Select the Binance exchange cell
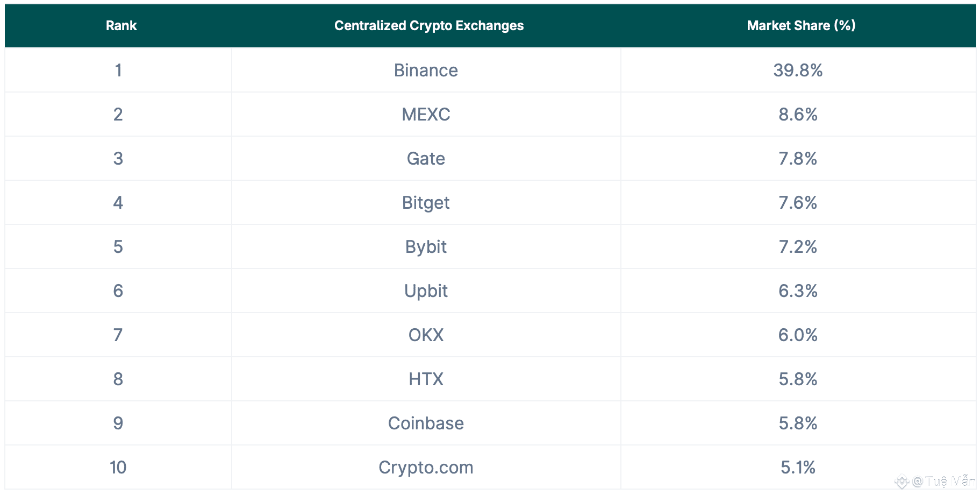The height and width of the screenshot is (495, 980). pyautogui.click(x=426, y=70)
